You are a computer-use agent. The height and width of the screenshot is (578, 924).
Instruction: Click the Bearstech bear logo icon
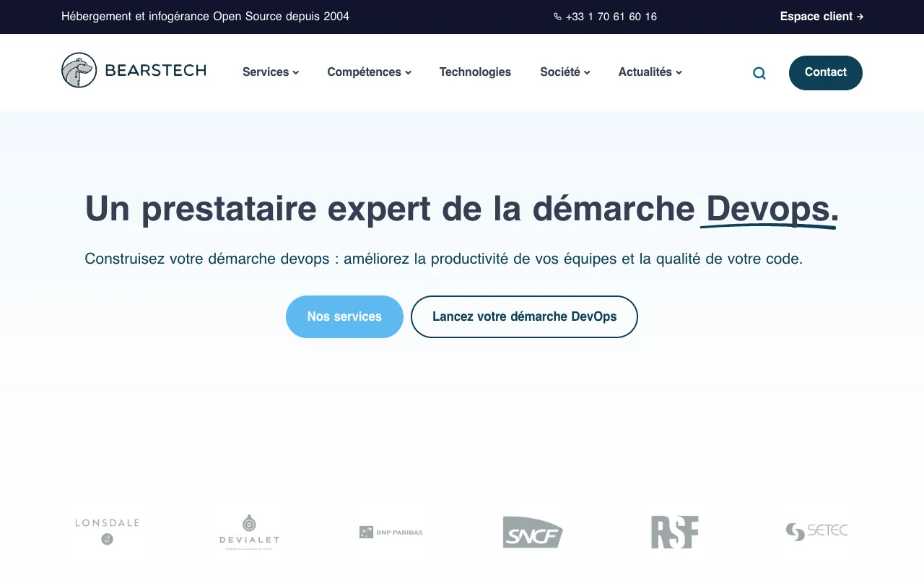pos(79,70)
